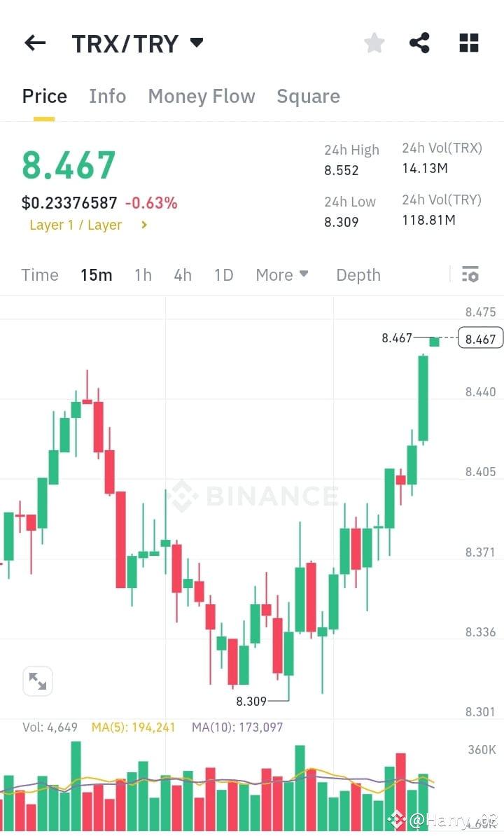The image size is (504, 836).
Task: Tap the current price label 8.467 on the axis
Action: [479, 337]
